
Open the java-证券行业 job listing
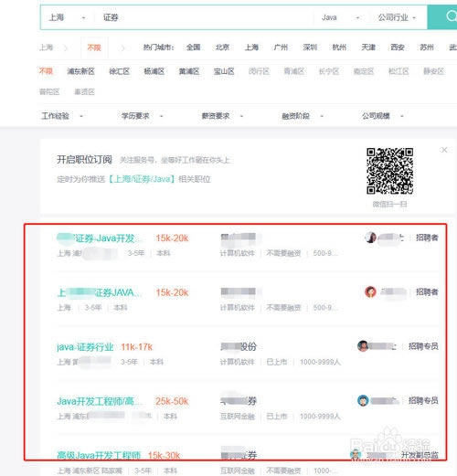tap(85, 347)
